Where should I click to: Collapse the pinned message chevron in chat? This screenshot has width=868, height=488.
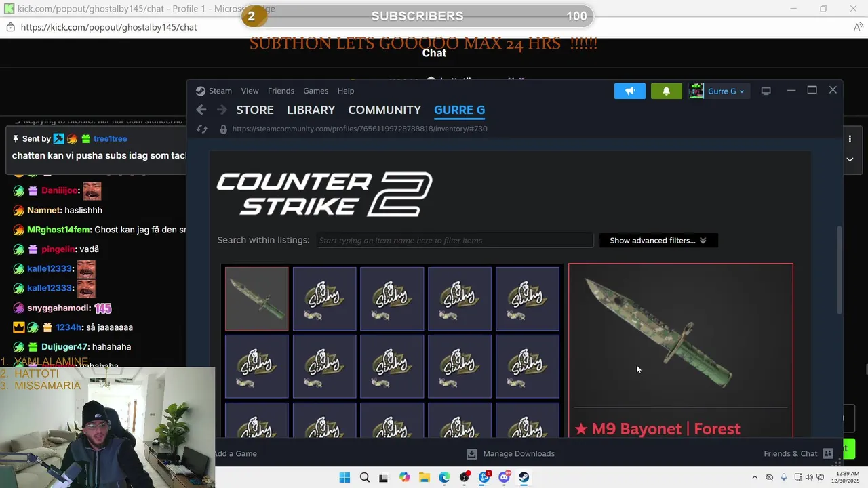pyautogui.click(x=850, y=159)
